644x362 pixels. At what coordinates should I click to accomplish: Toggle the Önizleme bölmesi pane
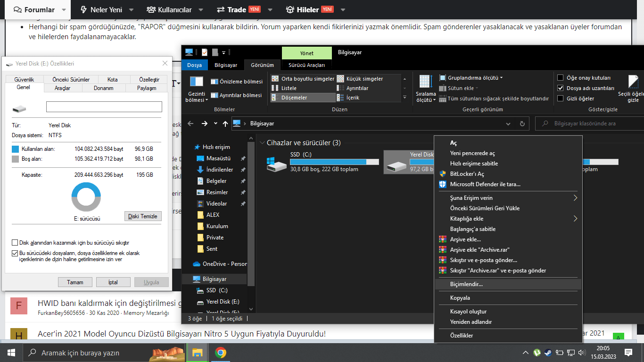pyautogui.click(x=237, y=82)
